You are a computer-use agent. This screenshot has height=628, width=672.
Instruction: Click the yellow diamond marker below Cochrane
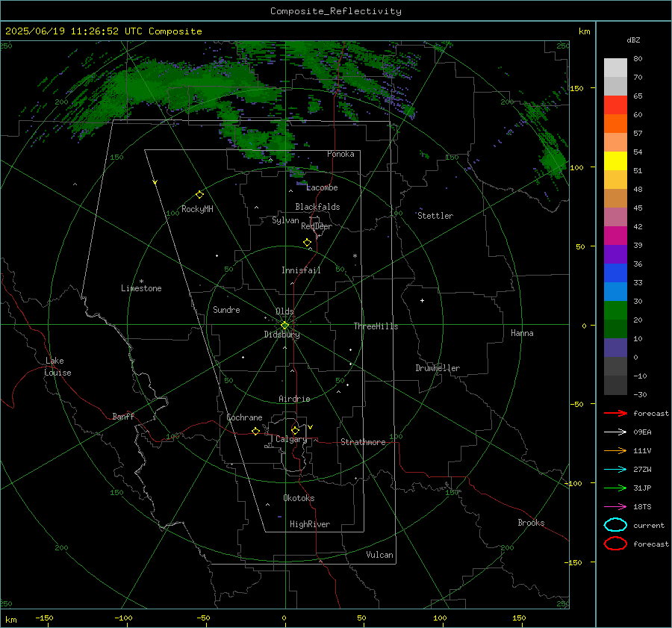[256, 432]
